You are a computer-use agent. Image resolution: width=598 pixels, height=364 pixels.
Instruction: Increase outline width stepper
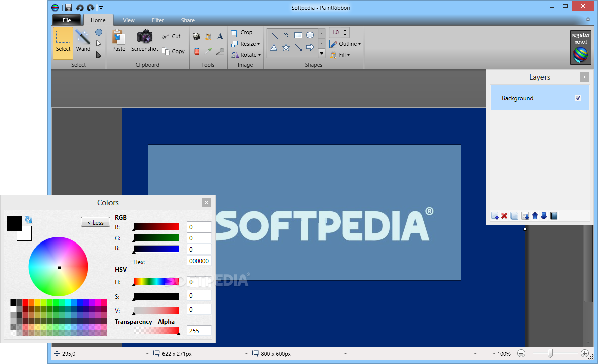(345, 30)
